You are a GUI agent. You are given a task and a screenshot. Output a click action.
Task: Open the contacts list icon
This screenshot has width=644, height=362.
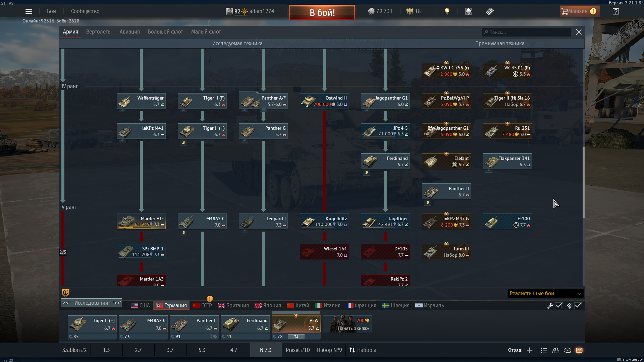click(544, 350)
